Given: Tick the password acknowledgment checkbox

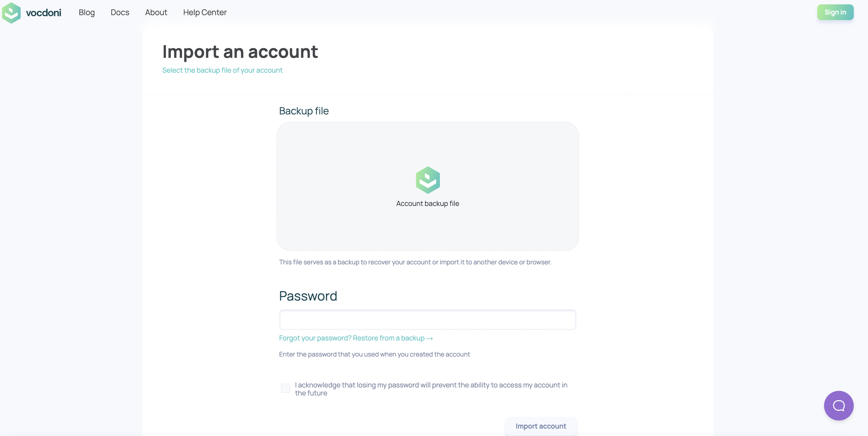Looking at the screenshot, I should tap(285, 388).
